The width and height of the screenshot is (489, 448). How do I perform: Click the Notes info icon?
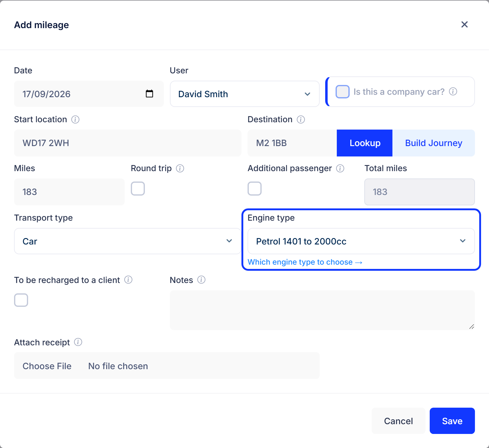201,280
